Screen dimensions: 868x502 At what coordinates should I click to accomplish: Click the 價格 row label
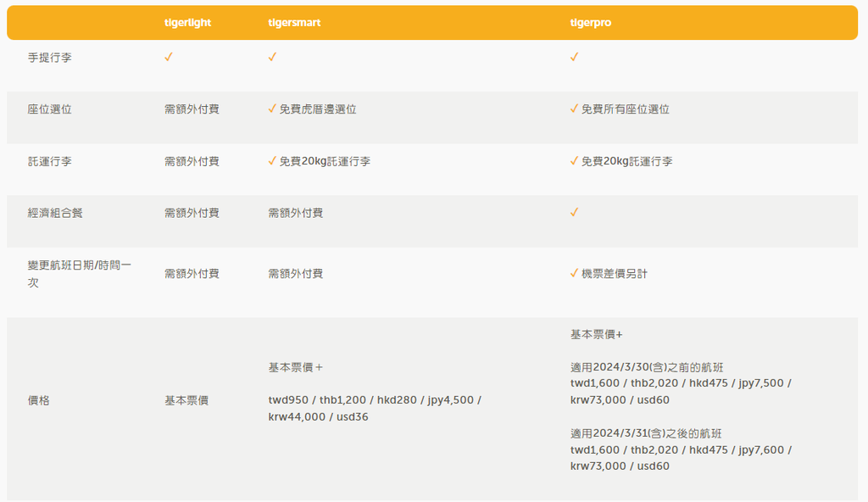(x=39, y=400)
